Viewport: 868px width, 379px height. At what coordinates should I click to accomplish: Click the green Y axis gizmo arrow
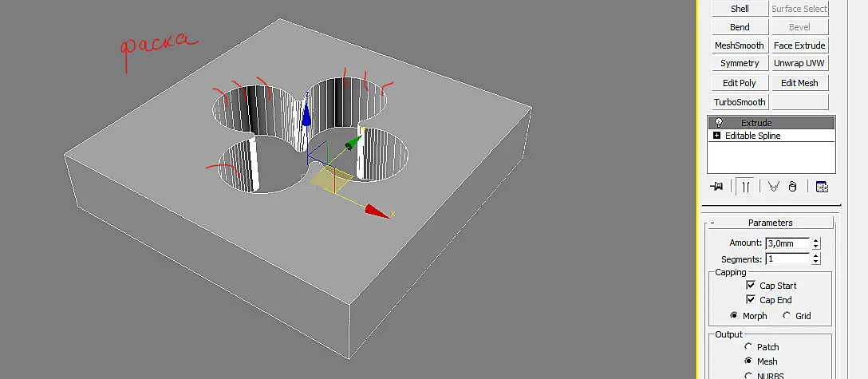coord(353,144)
